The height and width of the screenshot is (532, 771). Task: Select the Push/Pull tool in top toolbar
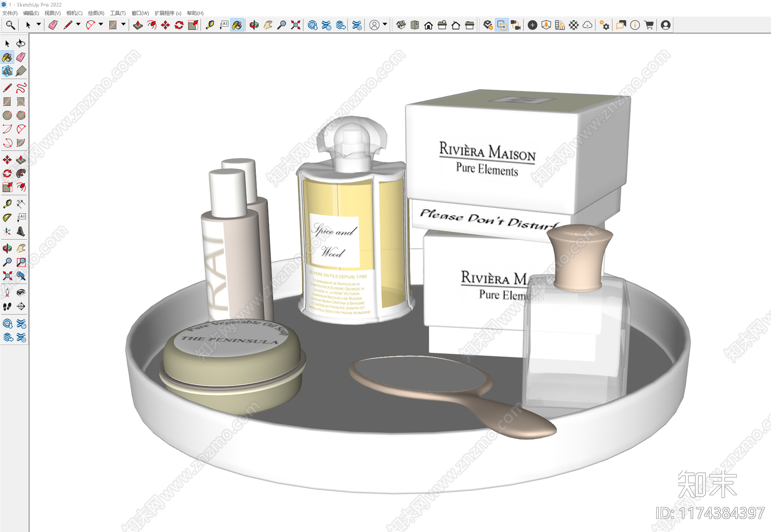[138, 25]
